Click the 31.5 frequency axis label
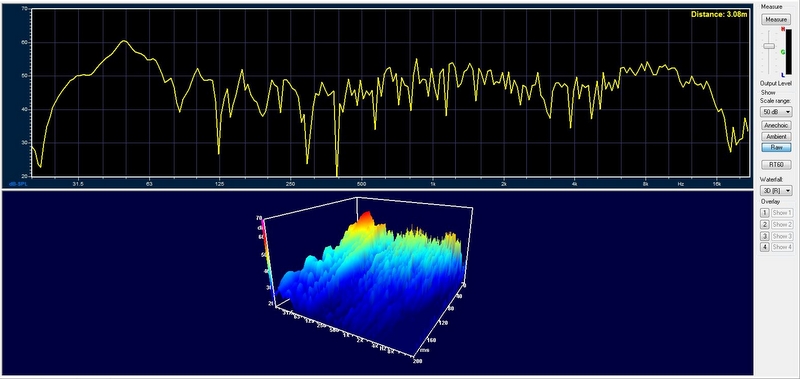Screen dimensions: 800x379 point(78,183)
